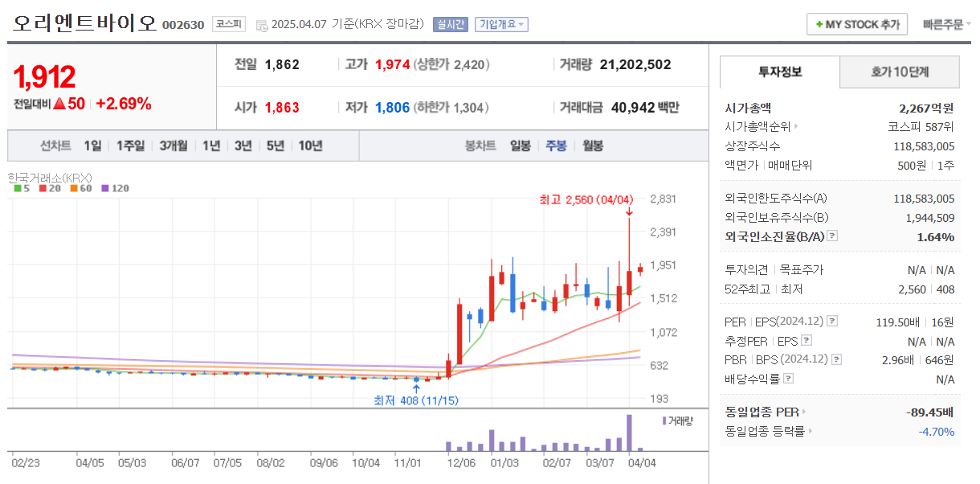
Task: Click the help icon beside PER EPS(2024.12)
Action: (x=831, y=322)
